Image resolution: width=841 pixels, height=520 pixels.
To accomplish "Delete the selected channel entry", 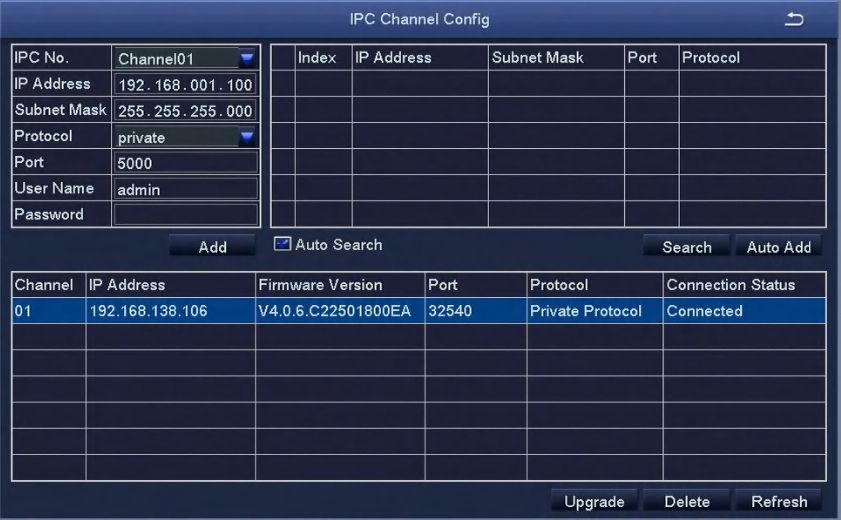I will 687,502.
